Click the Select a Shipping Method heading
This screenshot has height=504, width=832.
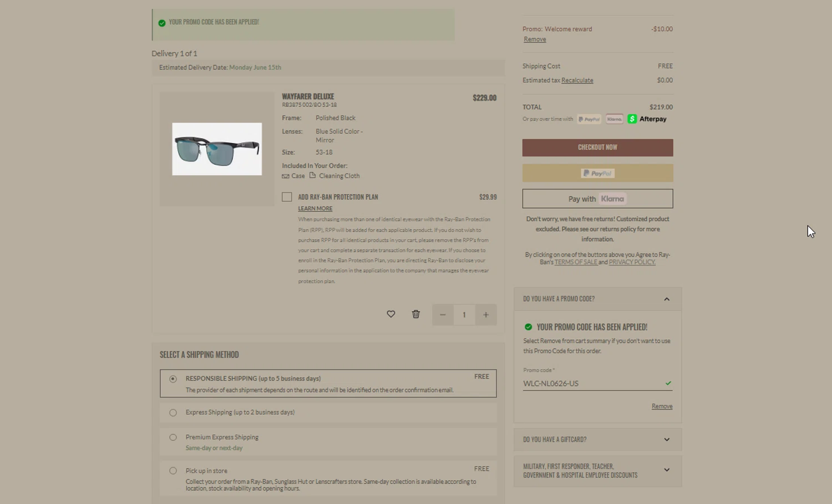coord(199,355)
